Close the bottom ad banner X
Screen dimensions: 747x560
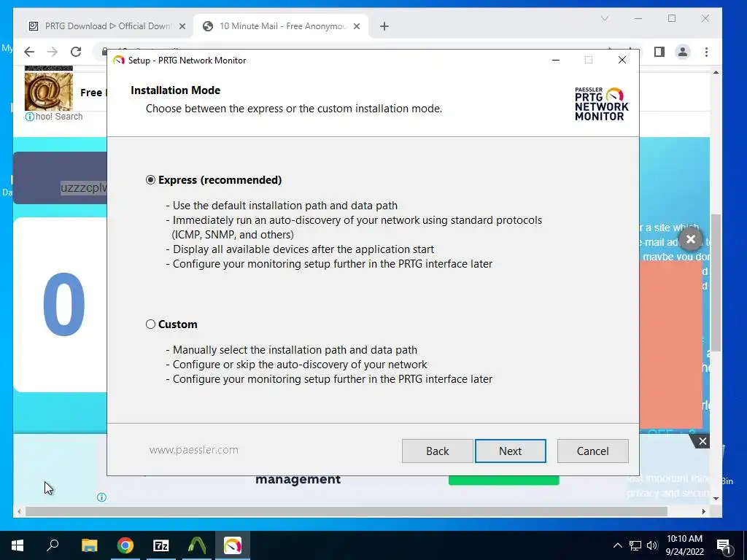coord(703,441)
